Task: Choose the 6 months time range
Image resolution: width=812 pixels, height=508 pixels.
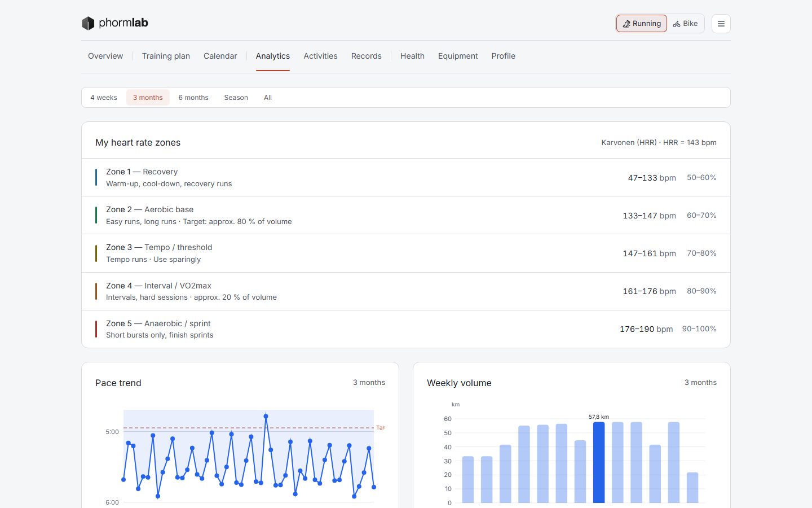Action: [x=193, y=98]
